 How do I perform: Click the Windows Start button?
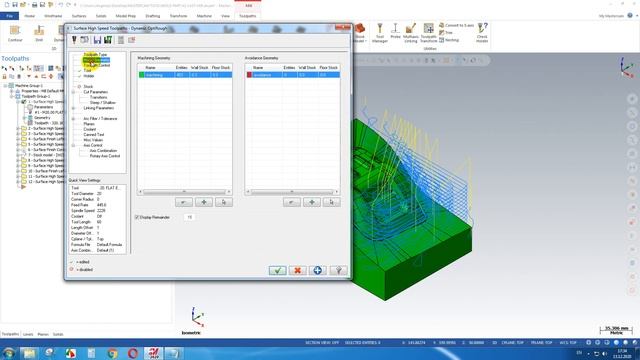point(9,353)
